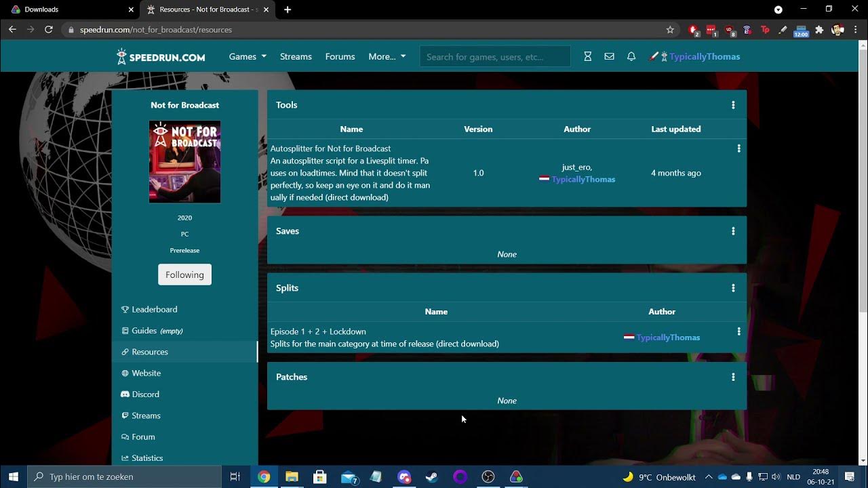This screenshot has height=488, width=868.
Task: Open the Windows notification center
Action: point(849,476)
